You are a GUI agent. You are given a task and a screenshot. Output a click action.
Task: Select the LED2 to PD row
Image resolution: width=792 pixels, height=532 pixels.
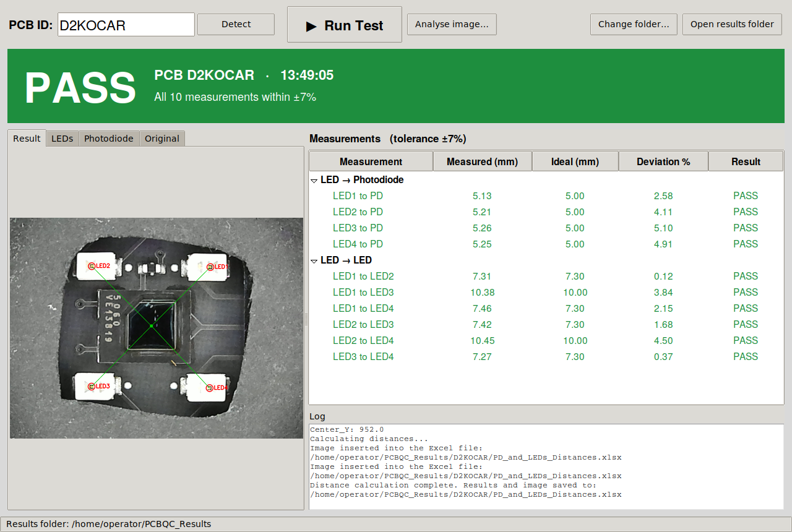coord(546,212)
